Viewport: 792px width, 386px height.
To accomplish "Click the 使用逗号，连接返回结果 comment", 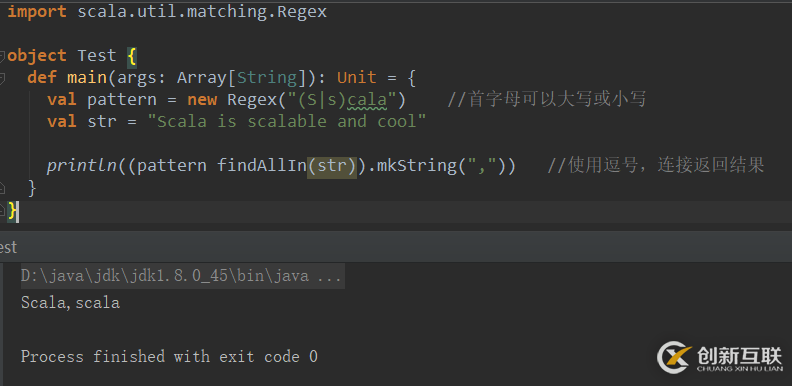I will pos(656,165).
